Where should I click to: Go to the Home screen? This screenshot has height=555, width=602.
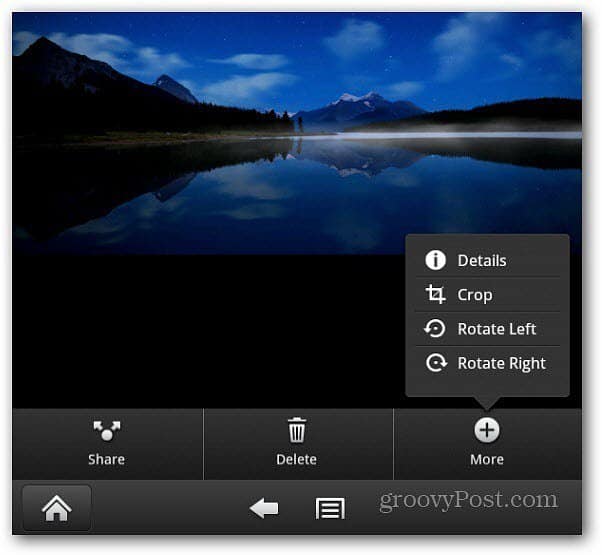[57, 508]
